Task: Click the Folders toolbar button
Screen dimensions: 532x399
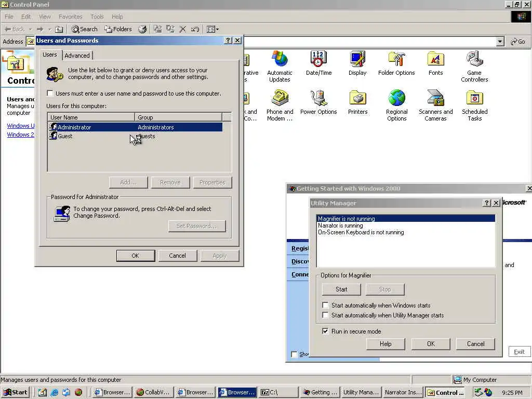Action: (x=118, y=29)
